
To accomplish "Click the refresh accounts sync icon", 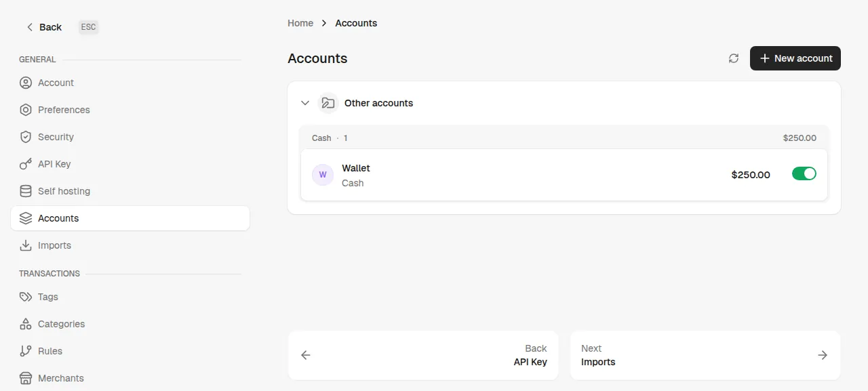I will [734, 58].
